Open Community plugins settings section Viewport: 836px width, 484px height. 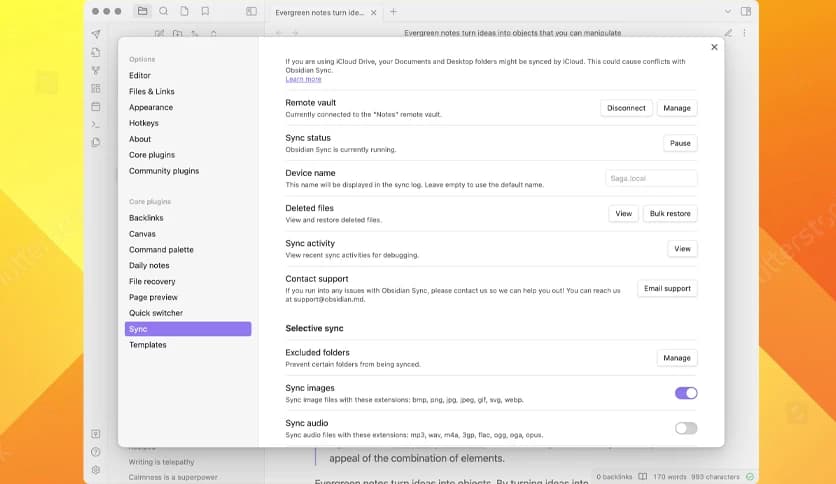coord(164,171)
